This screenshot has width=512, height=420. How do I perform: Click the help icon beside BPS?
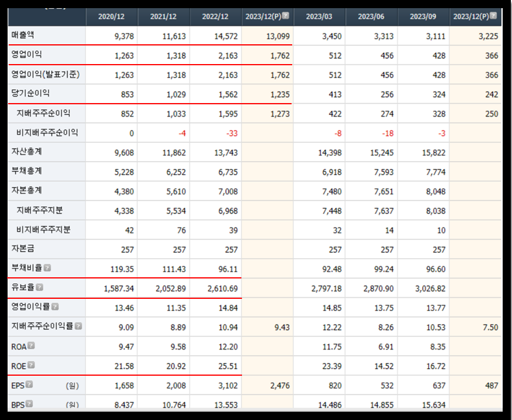pos(29,403)
